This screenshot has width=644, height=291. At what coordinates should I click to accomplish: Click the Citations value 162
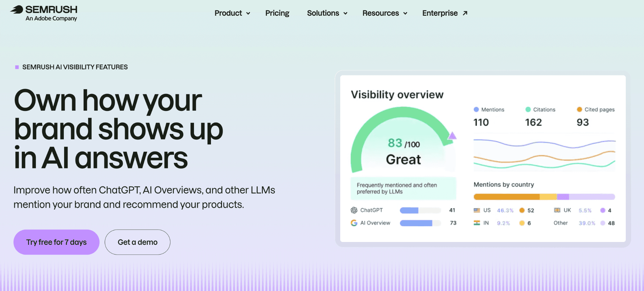(533, 122)
